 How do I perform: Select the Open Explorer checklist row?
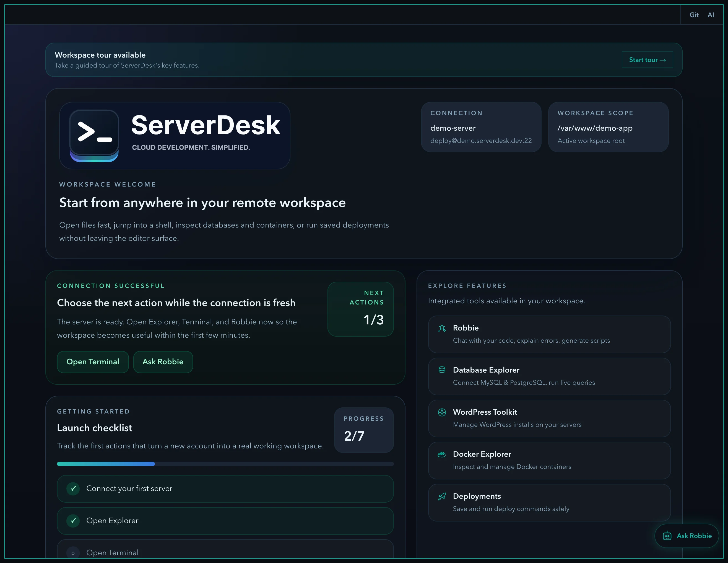coord(225,521)
